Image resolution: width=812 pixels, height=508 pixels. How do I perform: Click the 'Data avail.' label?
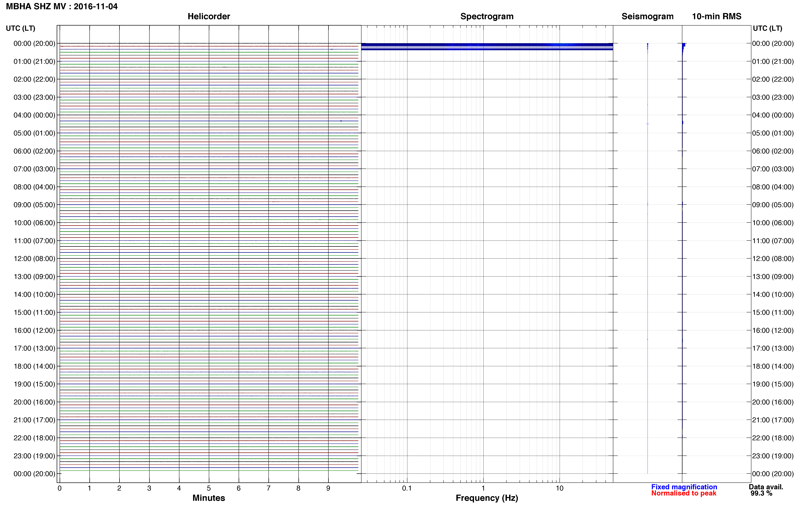pyautogui.click(x=766, y=487)
